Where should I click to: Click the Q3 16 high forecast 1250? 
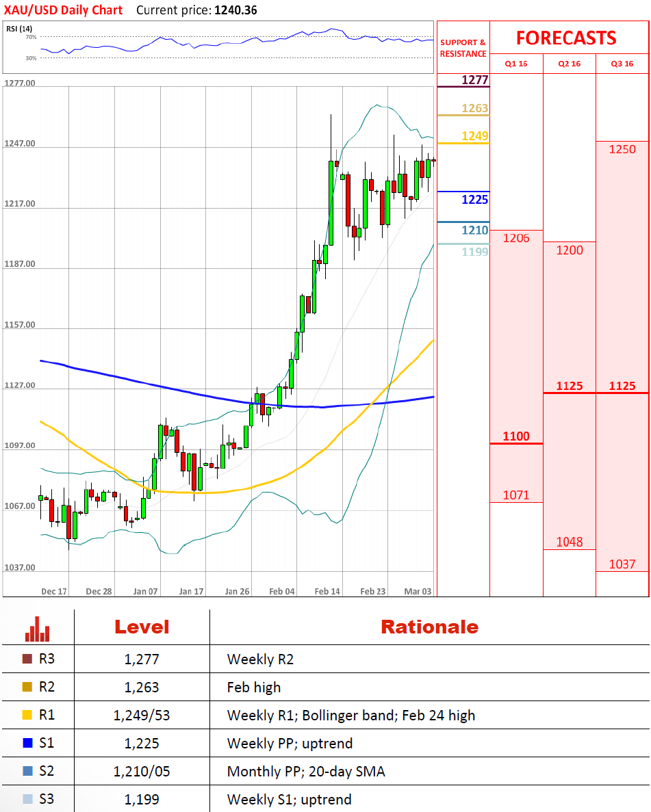point(622,149)
